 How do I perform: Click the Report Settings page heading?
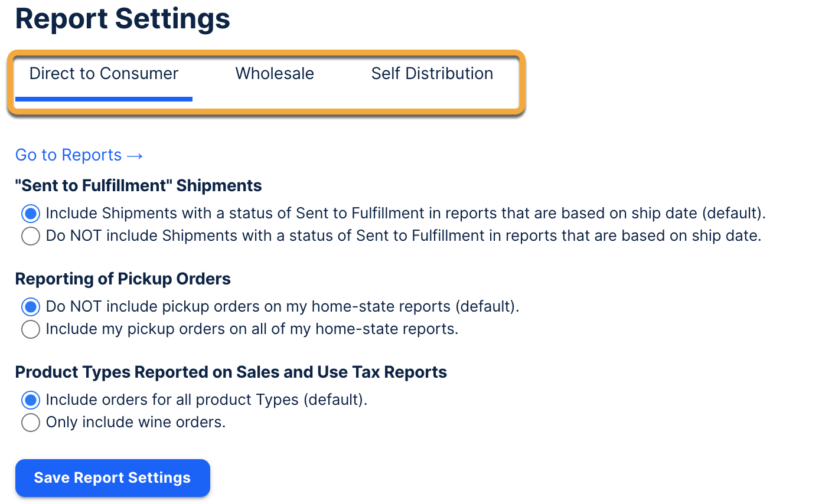pyautogui.click(x=123, y=19)
